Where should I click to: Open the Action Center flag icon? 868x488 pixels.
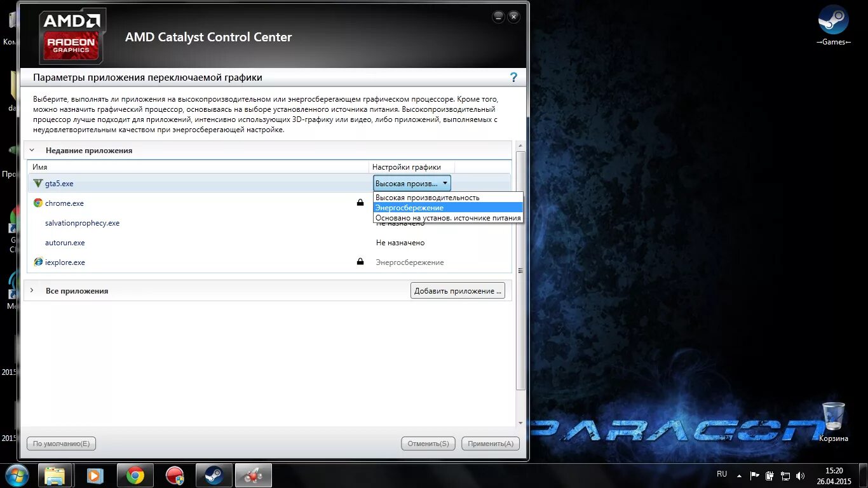[x=755, y=475]
